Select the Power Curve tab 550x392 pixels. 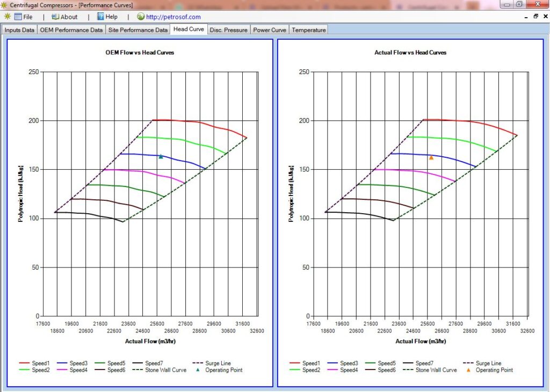click(x=269, y=30)
